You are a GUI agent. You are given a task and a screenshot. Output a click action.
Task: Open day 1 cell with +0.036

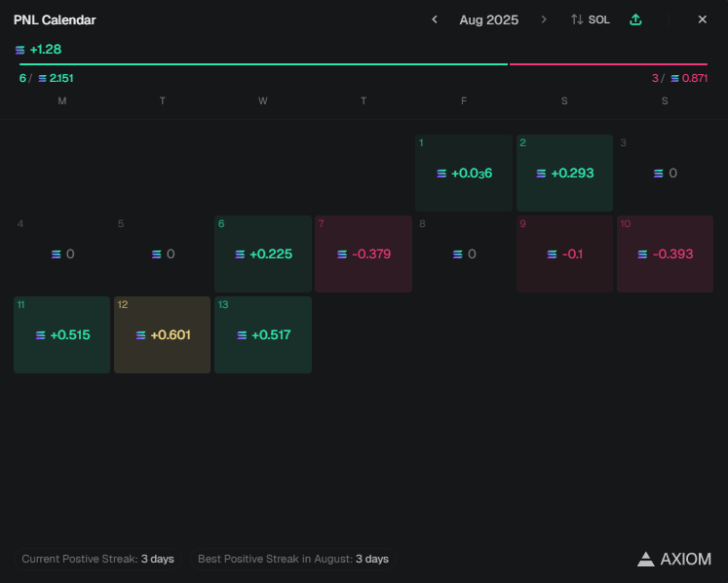tap(464, 173)
